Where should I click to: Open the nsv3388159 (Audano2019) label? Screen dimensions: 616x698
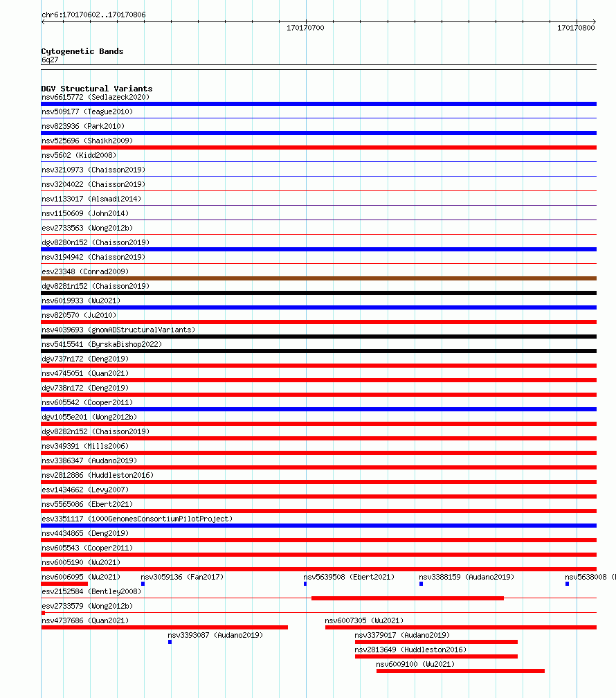[x=466, y=577]
